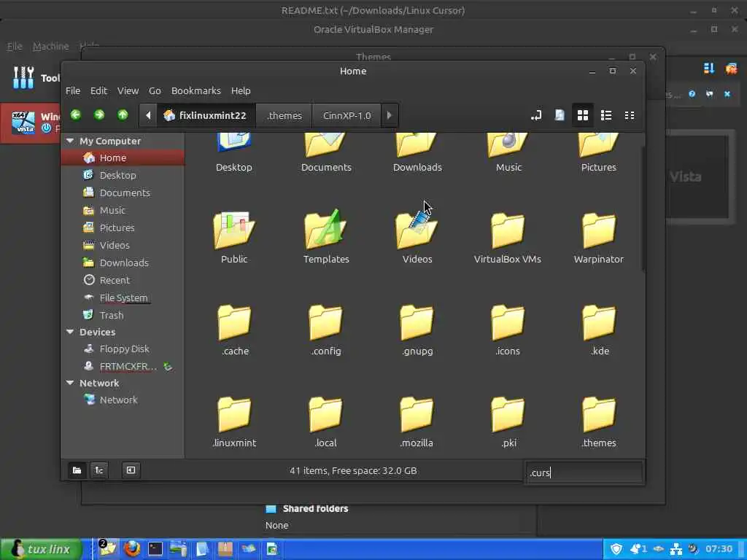Go up to the parent folder
This screenshot has width=747, height=560.
tap(123, 114)
